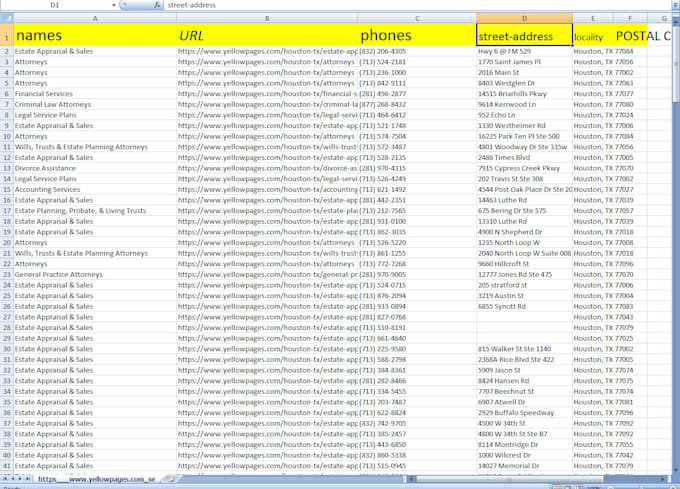Jump to last sheet with tab navigation arrow
Image resolution: width=680 pixels, height=489 pixels.
28,479
